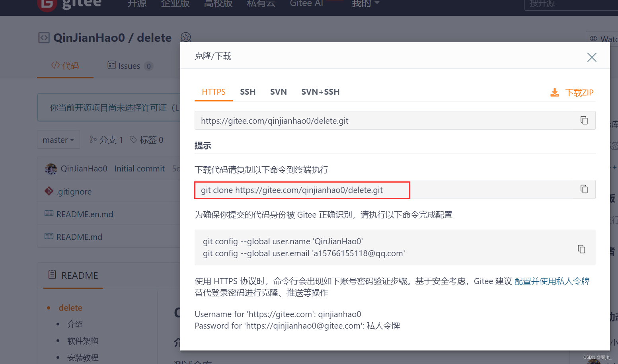Click the badge icon next to delete

[186, 37]
